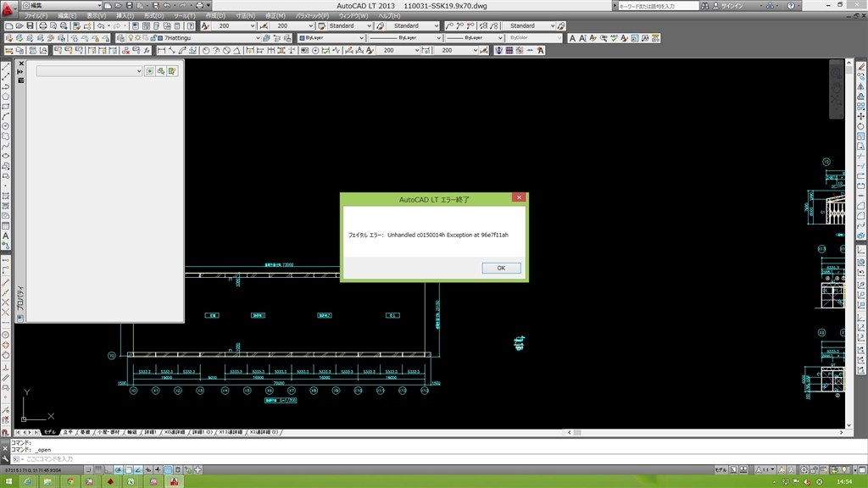
Task: Open the 寸法(N) dimension menu
Action: [x=245, y=16]
